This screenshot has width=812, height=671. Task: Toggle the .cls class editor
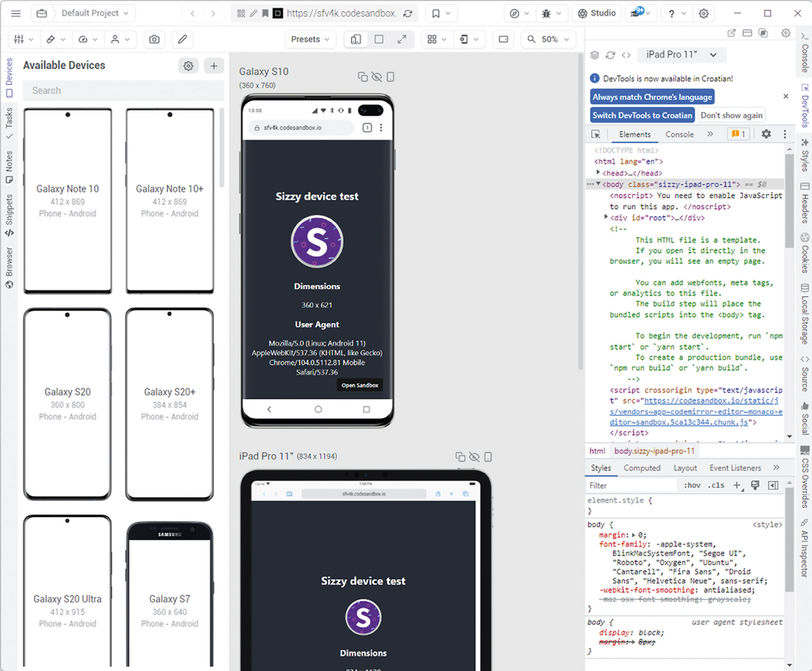[716, 485]
